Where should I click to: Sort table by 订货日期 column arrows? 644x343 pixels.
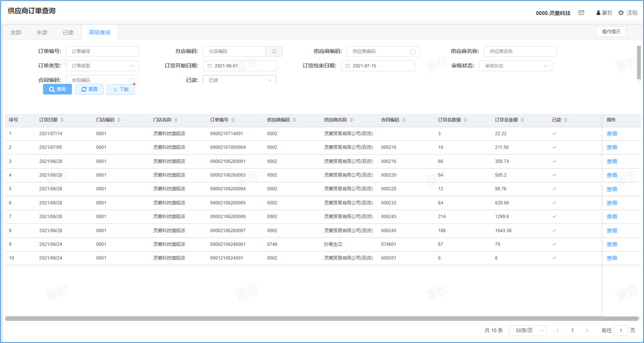[x=62, y=120]
